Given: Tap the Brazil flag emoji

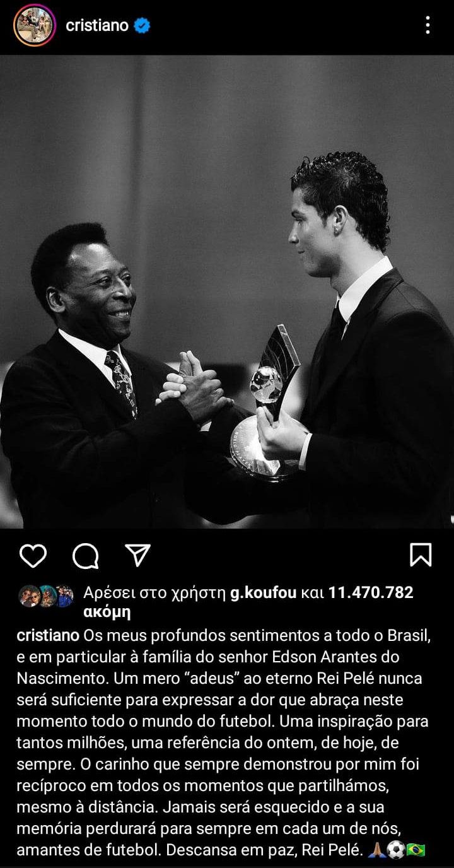Looking at the screenshot, I should [416, 850].
